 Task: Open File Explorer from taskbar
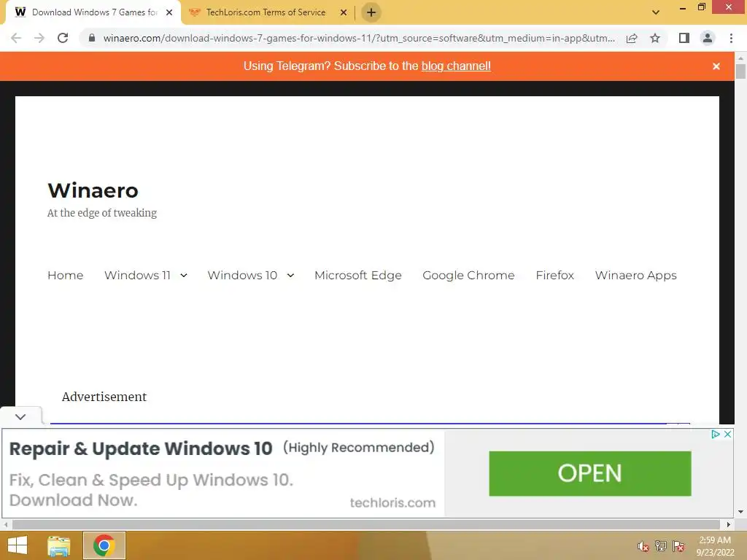coord(59,545)
